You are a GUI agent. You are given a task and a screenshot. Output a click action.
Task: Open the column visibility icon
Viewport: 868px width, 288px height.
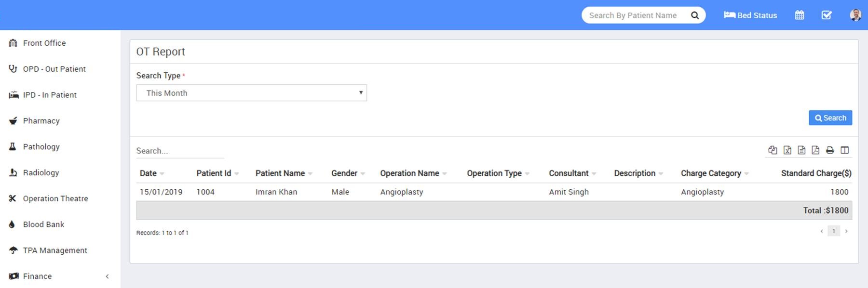point(844,150)
